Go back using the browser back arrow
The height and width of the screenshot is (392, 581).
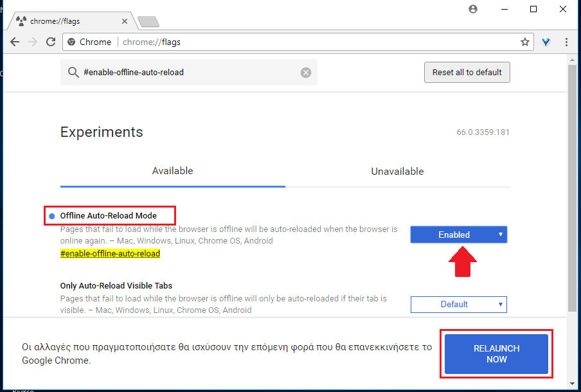(15, 42)
